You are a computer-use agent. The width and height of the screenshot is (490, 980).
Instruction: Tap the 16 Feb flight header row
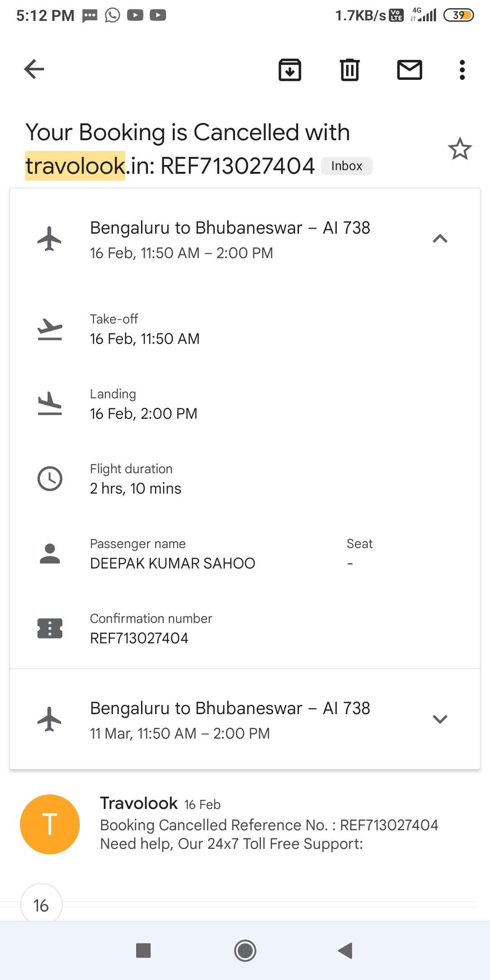230,239
